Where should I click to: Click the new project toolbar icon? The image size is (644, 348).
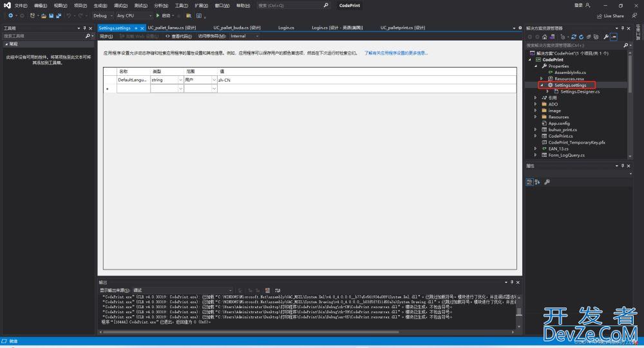point(32,15)
